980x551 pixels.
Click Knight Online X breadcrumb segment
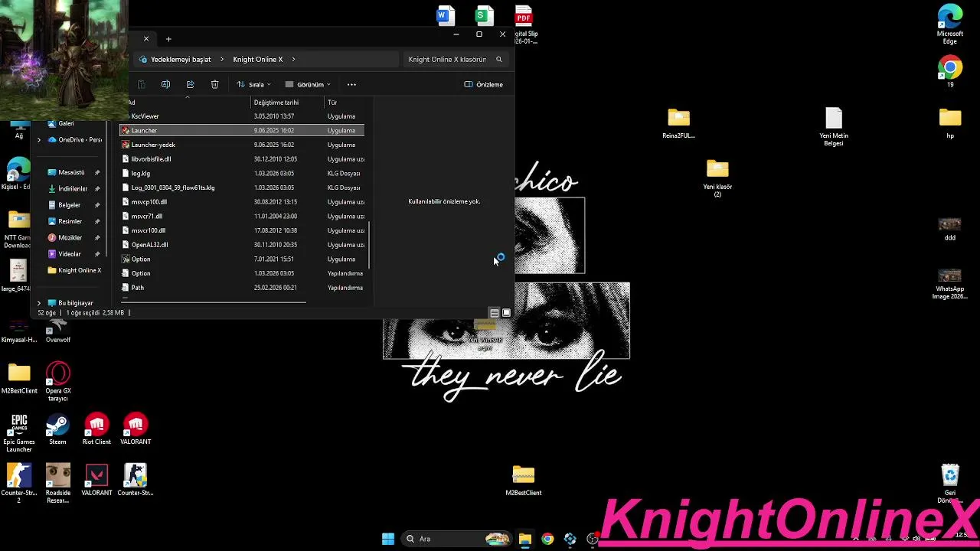tap(258, 59)
